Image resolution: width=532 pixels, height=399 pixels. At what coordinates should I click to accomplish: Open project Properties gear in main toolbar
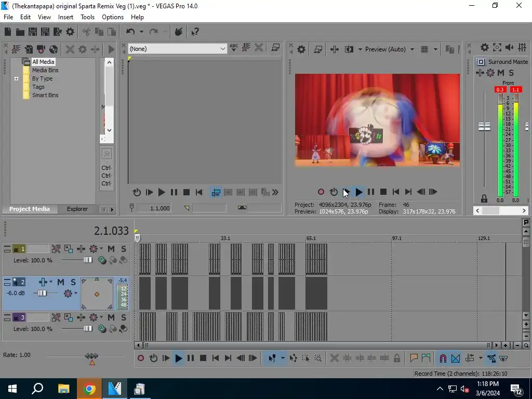click(70, 32)
